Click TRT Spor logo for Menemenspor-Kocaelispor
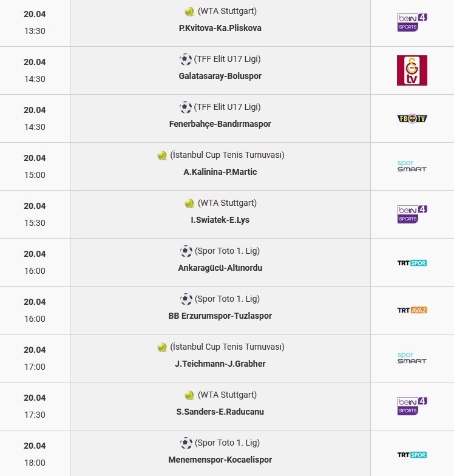 point(412,455)
